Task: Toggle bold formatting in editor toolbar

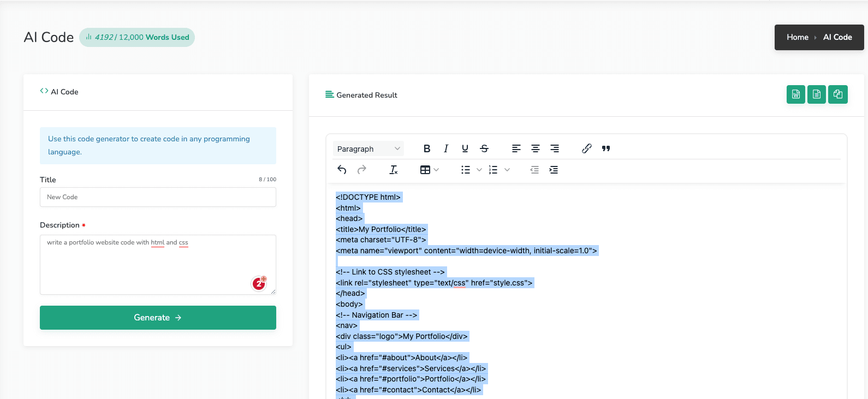Action: coord(427,148)
